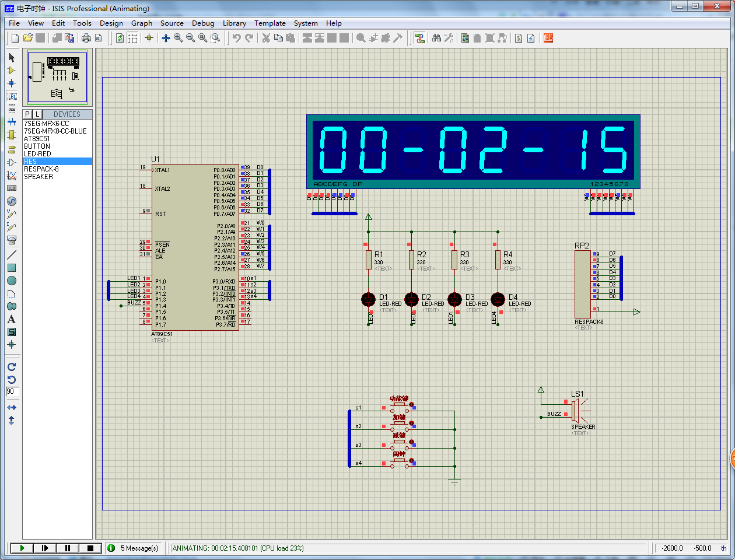Rotate clockwise

pyautogui.click(x=12, y=367)
